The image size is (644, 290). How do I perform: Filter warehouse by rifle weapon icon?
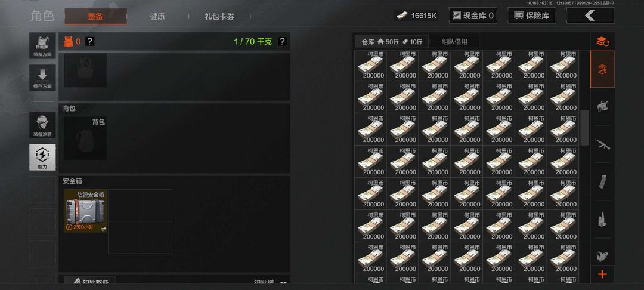[x=602, y=144]
